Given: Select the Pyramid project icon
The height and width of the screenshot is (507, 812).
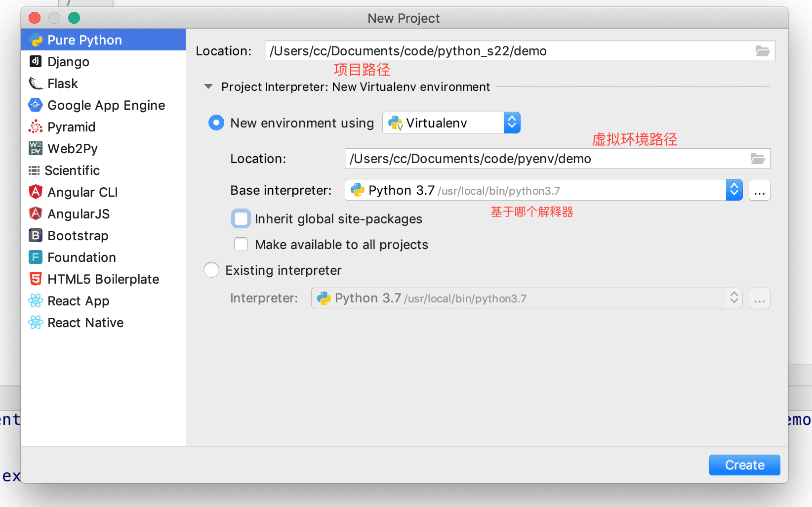Looking at the screenshot, I should [x=35, y=127].
